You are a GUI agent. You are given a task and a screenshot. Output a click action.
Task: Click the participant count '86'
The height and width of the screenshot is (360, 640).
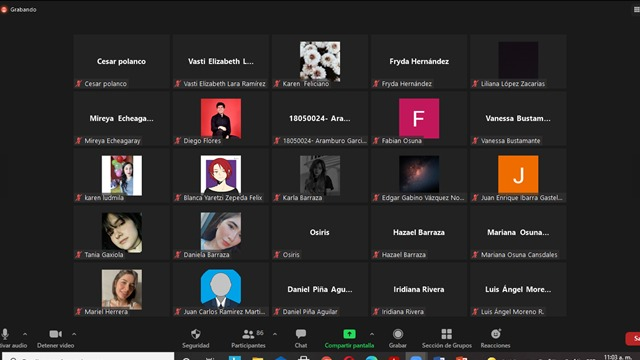pos(260,333)
